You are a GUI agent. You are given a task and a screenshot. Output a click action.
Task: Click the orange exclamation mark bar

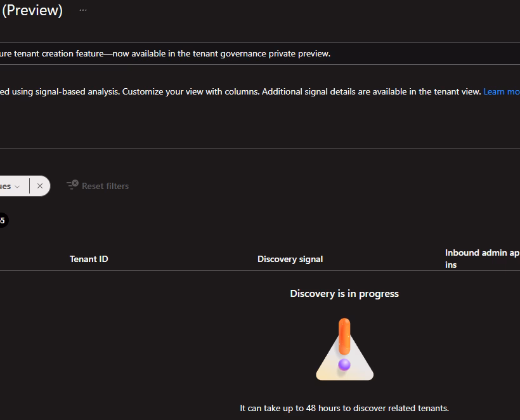pos(344,336)
